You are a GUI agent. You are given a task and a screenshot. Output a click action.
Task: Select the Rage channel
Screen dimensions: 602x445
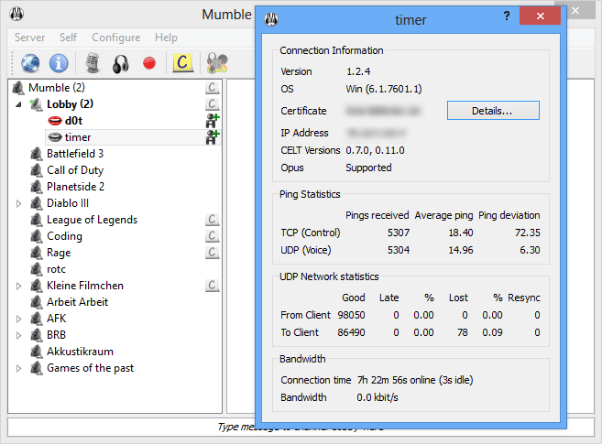point(59,253)
